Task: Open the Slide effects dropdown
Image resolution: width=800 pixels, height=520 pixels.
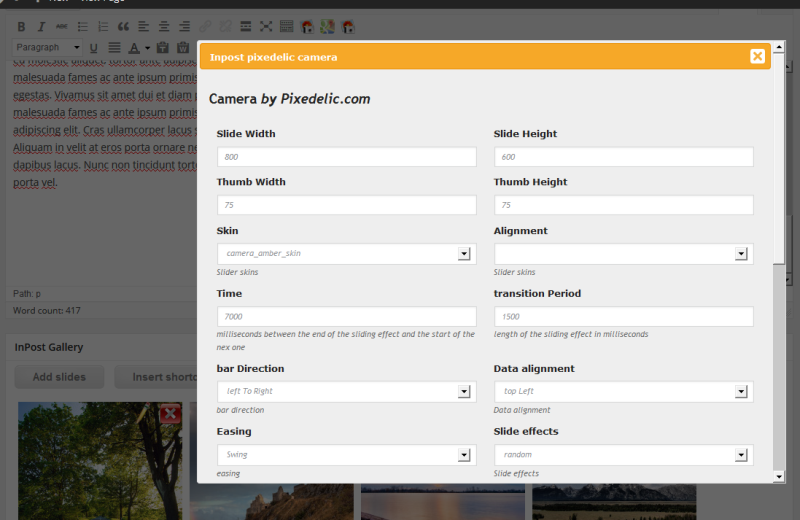Action: pyautogui.click(x=623, y=455)
